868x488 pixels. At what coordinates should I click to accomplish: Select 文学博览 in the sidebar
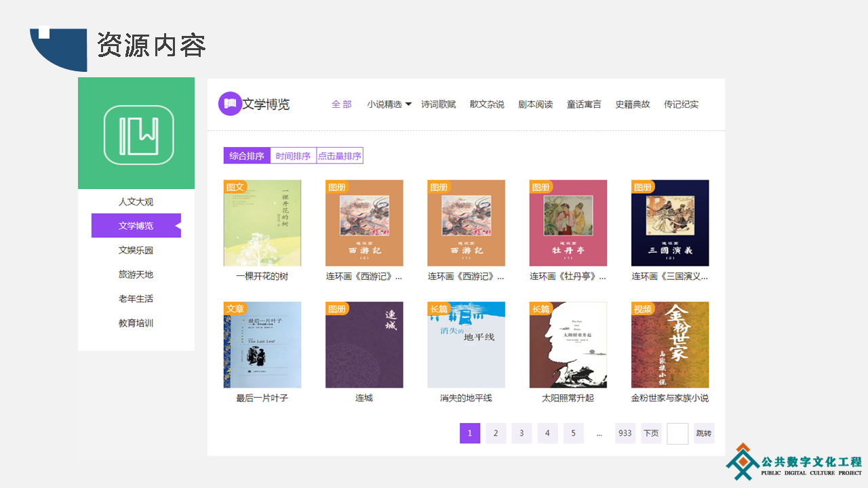(136, 226)
